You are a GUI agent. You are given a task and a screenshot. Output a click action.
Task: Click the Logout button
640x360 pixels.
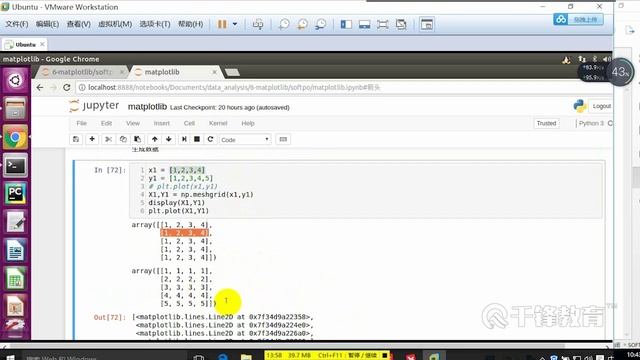(x=601, y=106)
